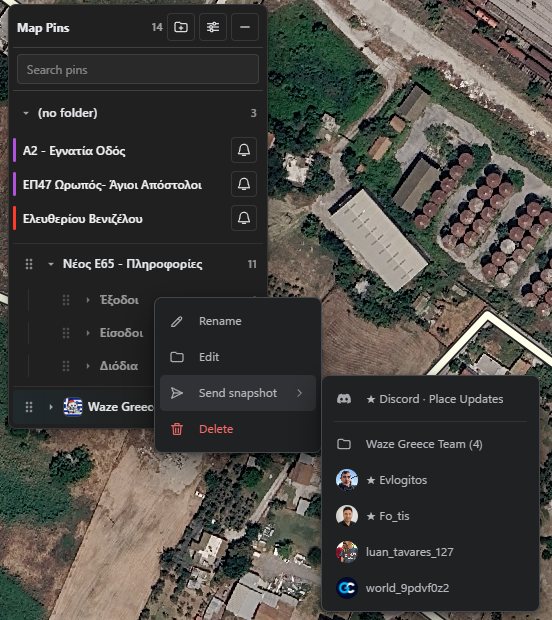Grab drag handle of Νέος Ε65 folder

[29, 264]
